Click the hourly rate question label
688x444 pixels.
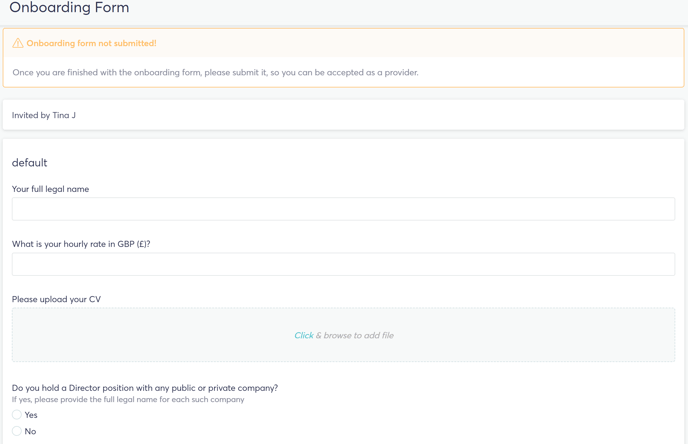tap(81, 244)
